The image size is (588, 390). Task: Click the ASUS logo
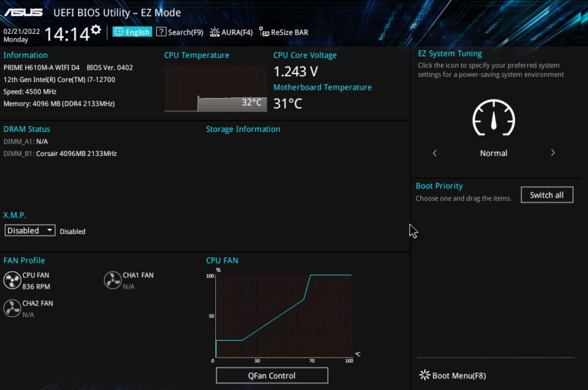point(23,12)
